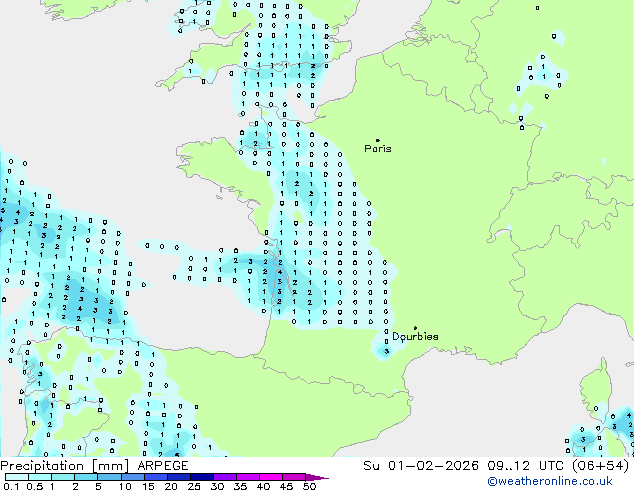Click the "Precipitation [mm]" title text

tap(62, 466)
